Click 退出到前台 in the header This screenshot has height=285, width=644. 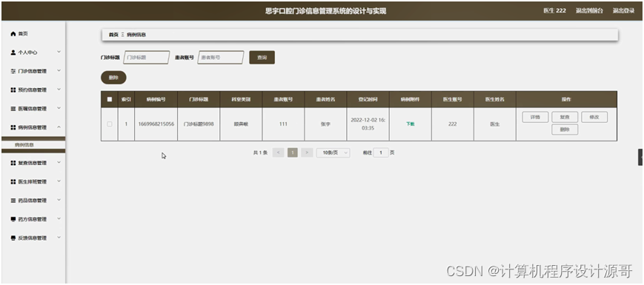pyautogui.click(x=589, y=10)
